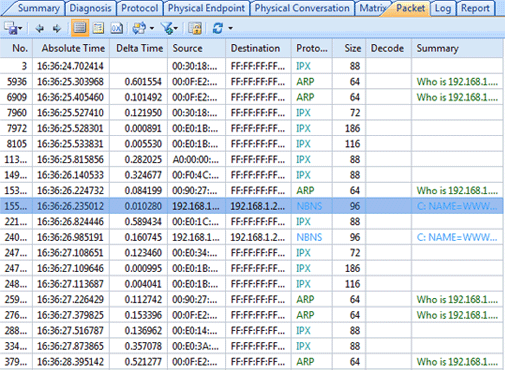This screenshot has width=505, height=370.
Task: Click the panel layout switch icon
Action: click(x=139, y=28)
